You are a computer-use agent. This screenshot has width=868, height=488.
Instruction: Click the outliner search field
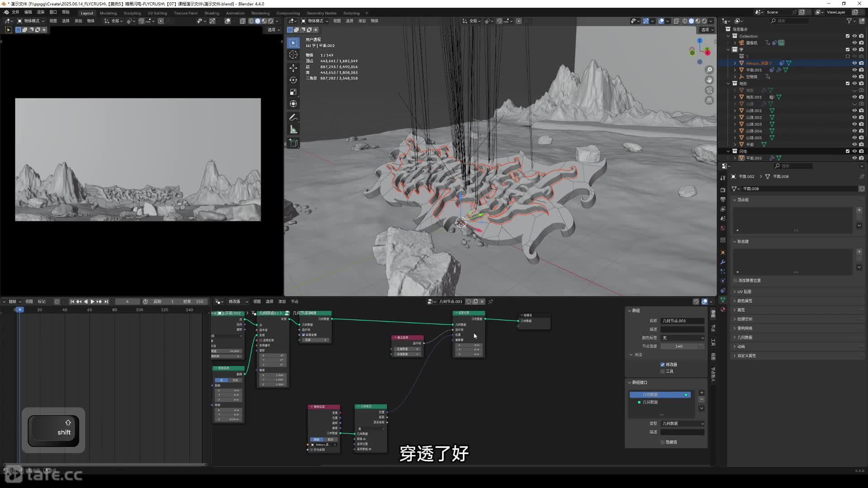[x=790, y=21]
